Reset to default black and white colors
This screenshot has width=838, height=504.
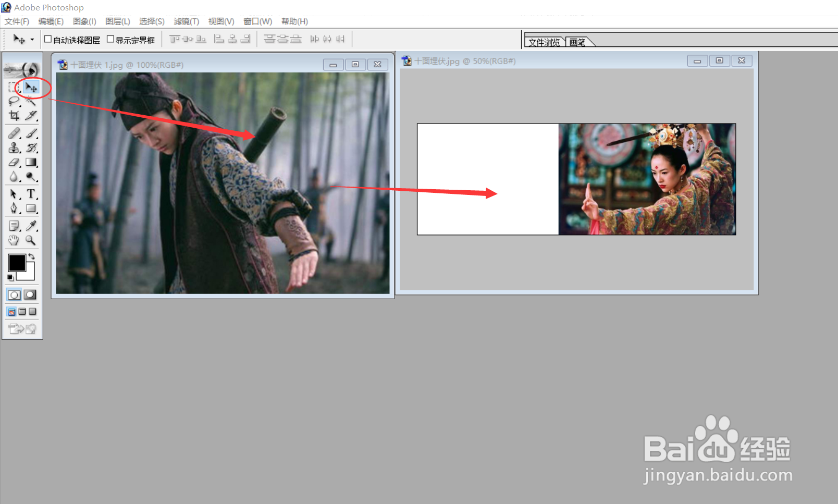click(10, 278)
